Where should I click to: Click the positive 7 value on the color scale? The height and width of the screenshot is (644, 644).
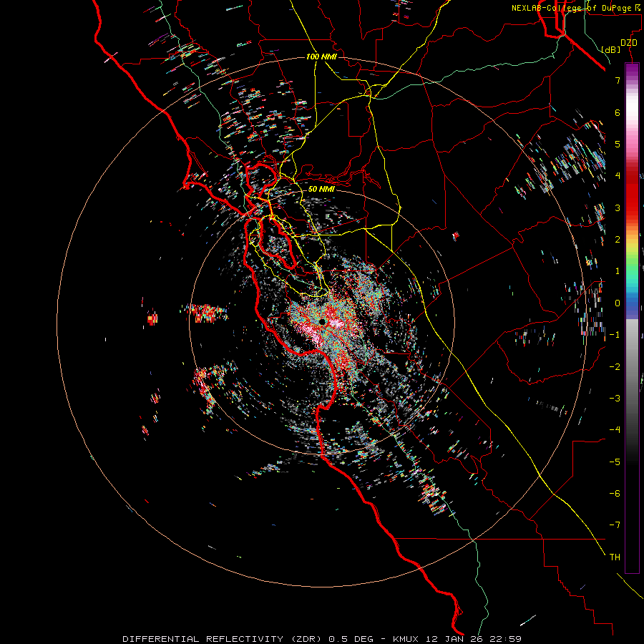pyautogui.click(x=618, y=80)
